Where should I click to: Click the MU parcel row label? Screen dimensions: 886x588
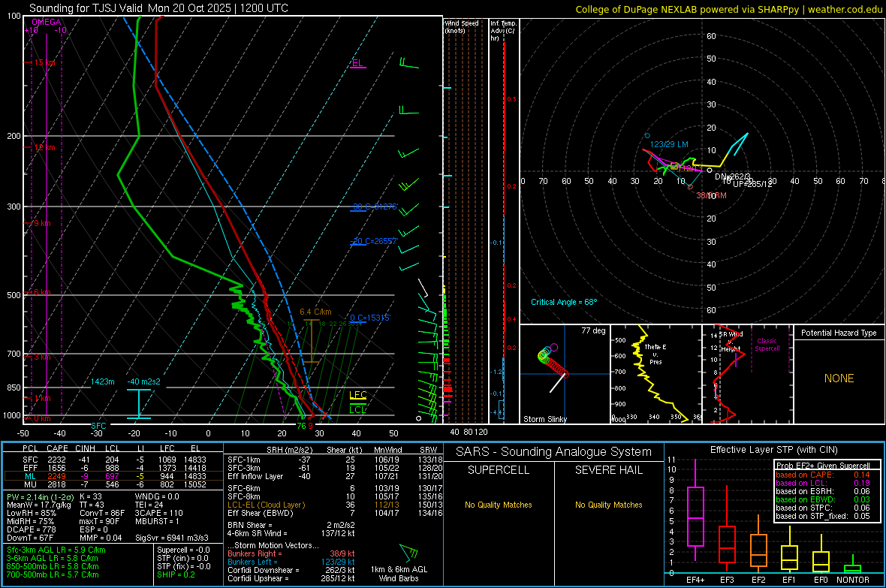click(30, 484)
